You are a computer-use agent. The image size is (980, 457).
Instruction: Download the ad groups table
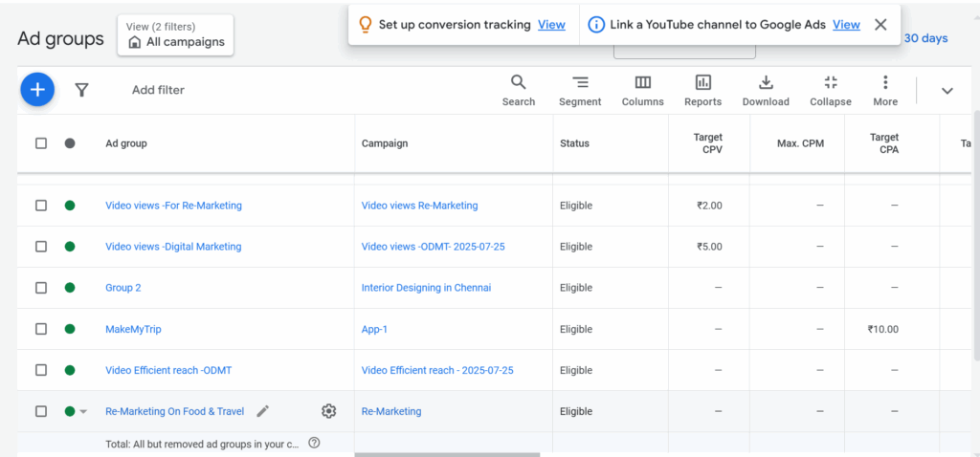(766, 90)
